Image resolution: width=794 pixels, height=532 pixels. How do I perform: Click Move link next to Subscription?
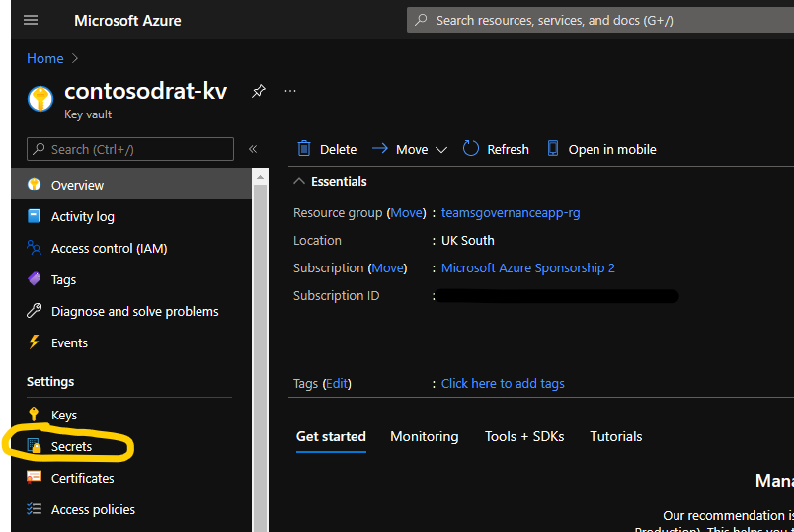[x=388, y=267]
